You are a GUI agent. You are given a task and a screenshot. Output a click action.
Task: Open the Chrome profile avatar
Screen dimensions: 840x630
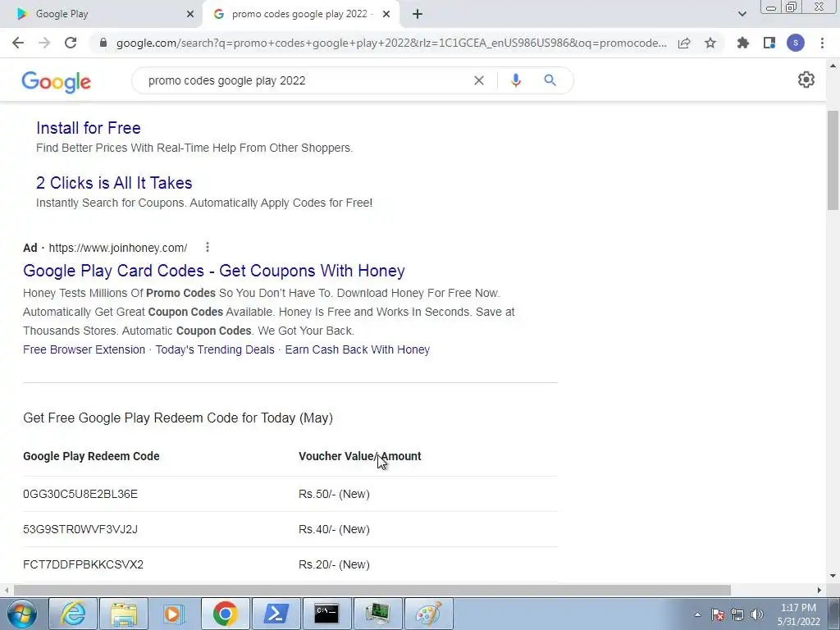[x=796, y=43]
